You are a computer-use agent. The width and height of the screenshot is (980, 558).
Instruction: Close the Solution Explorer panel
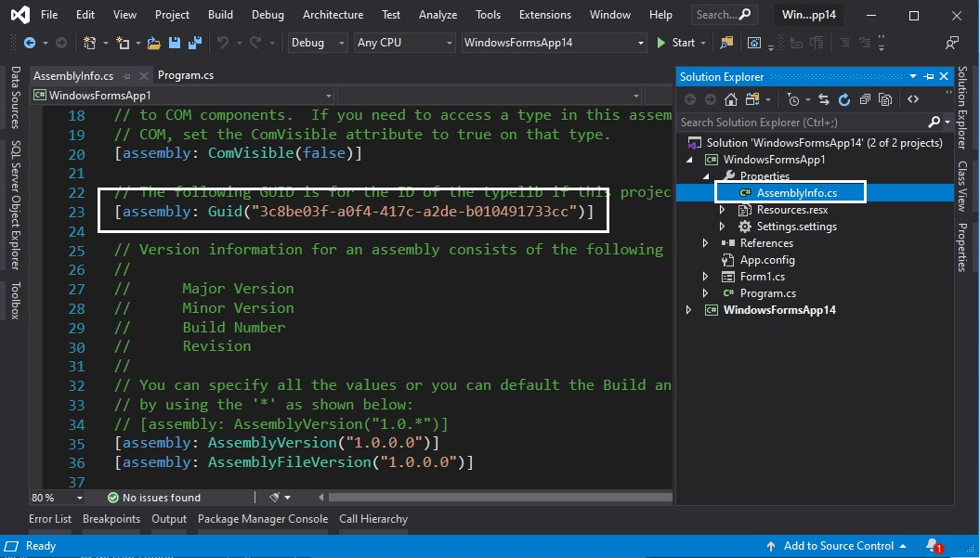point(944,76)
